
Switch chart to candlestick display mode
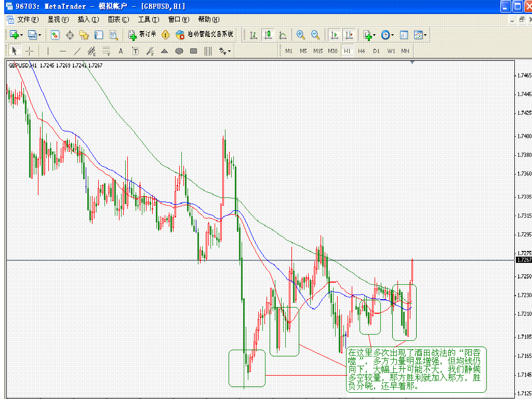tap(268, 35)
